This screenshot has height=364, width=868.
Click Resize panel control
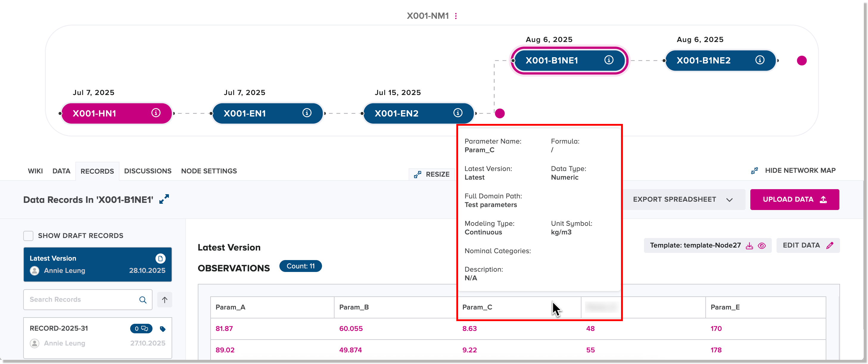[x=432, y=174]
